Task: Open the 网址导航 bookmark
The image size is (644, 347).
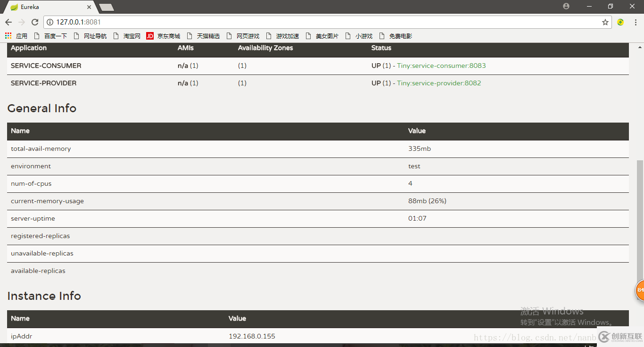Action: pos(90,36)
